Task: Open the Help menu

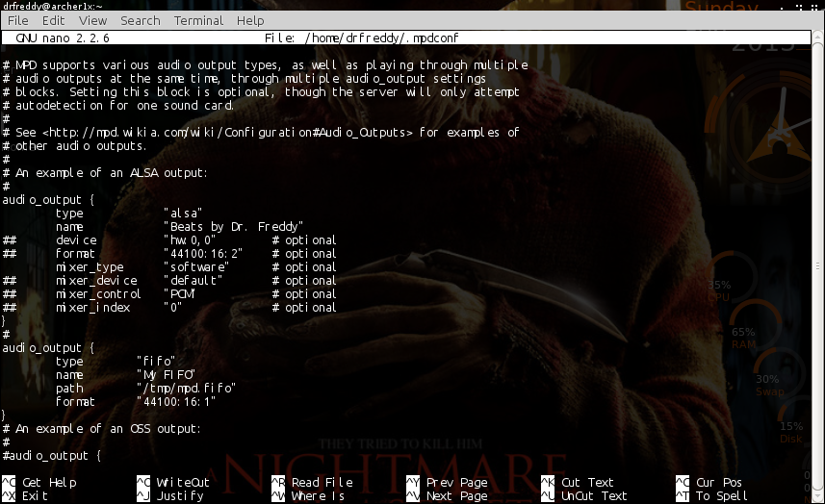Action: point(250,20)
